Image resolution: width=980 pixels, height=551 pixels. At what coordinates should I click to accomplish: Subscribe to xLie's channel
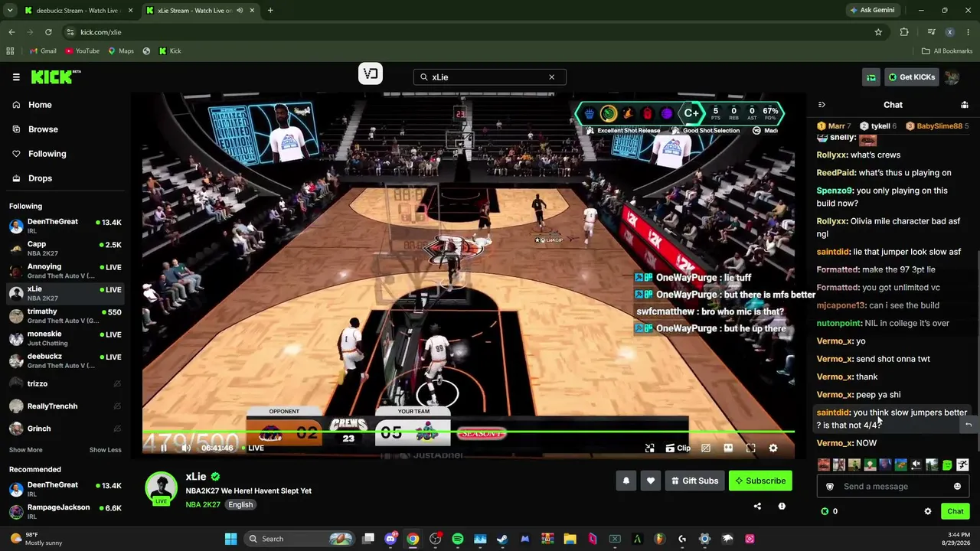[x=760, y=481]
